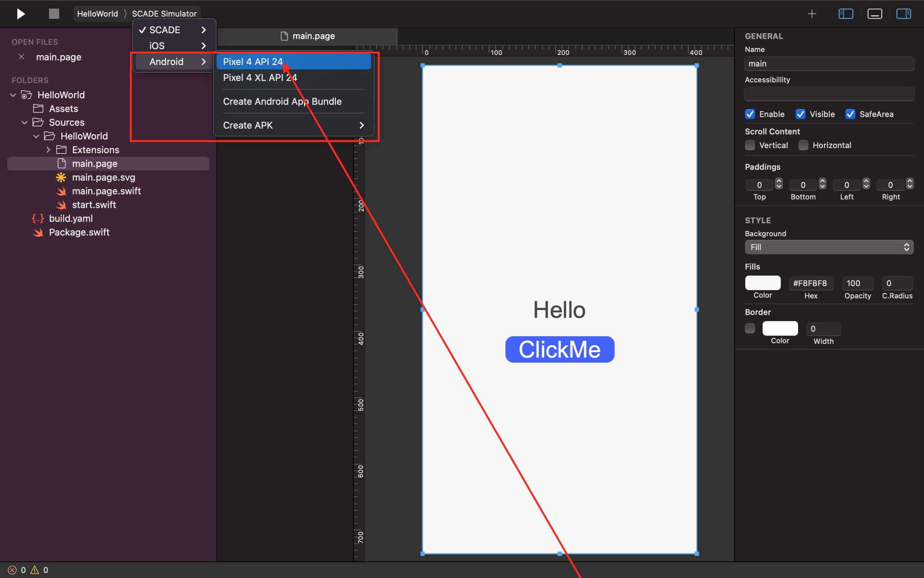924x578 pixels.
Task: Click the warning triangle icon in the status bar
Action: click(35, 570)
